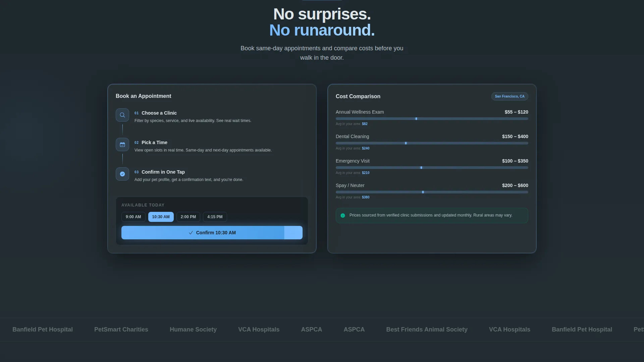Click the $100 – $350 price range
644x362 pixels.
[x=515, y=161]
